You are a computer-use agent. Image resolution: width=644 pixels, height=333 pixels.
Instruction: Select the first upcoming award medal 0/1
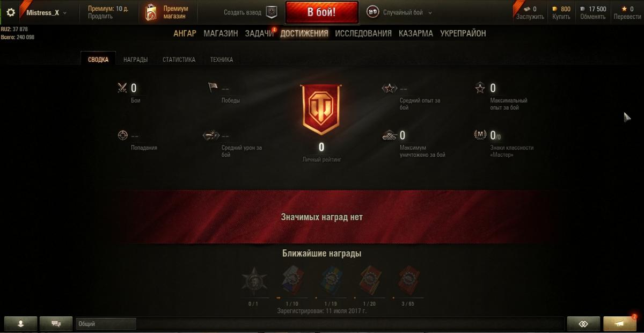pos(253,280)
